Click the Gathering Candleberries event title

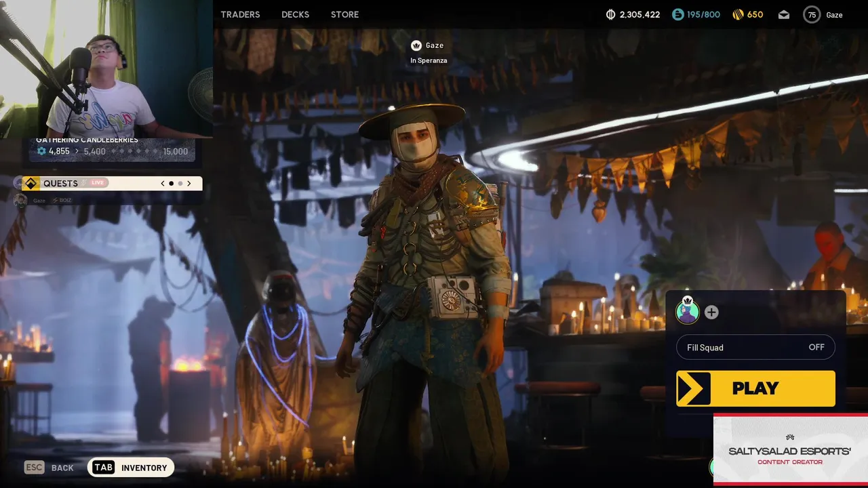coord(87,140)
